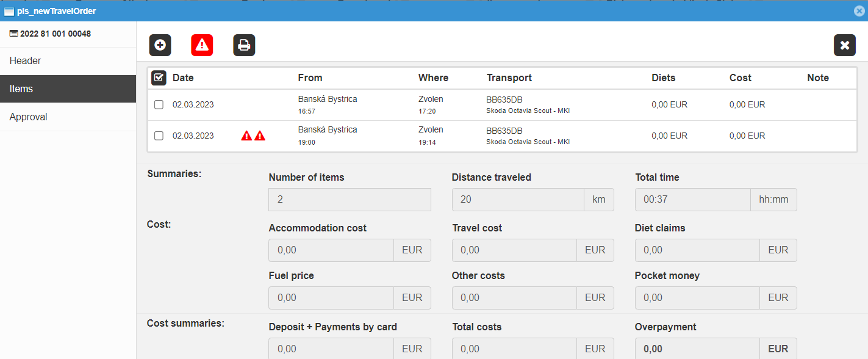868x359 pixels.
Task: Click first red warning icon in second row
Action: click(x=246, y=136)
